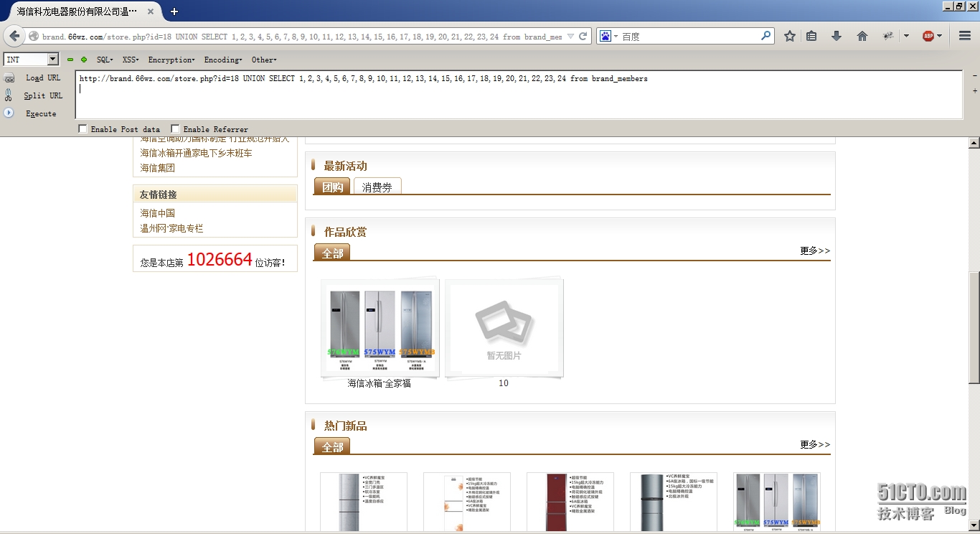Screen dimensions: 980x534
Task: Open the HackBar Other menu
Action: (x=264, y=60)
